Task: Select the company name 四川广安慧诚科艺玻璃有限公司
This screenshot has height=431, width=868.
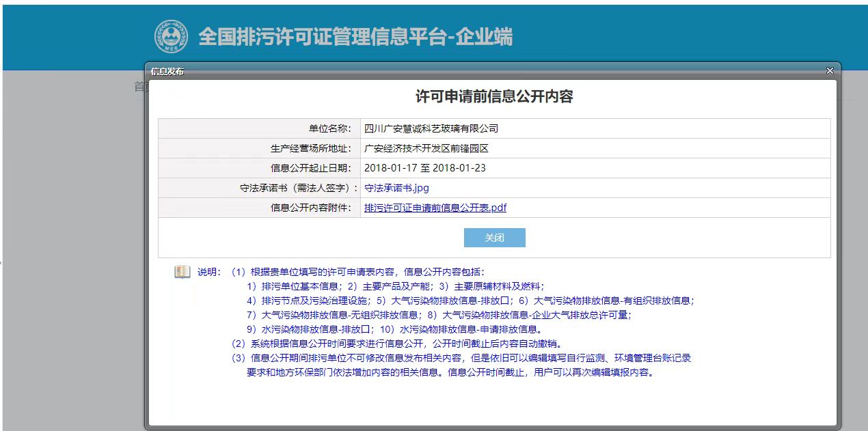Action: 431,128
